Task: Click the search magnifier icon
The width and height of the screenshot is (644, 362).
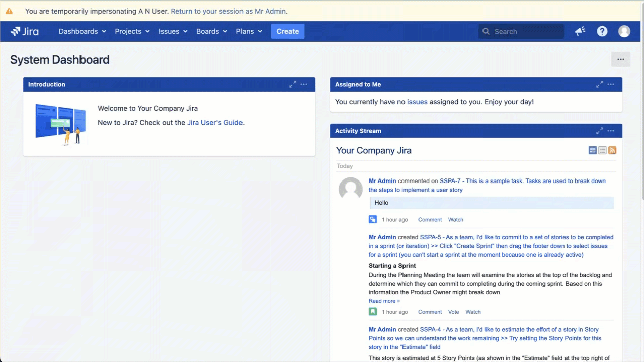Action: pos(486,31)
